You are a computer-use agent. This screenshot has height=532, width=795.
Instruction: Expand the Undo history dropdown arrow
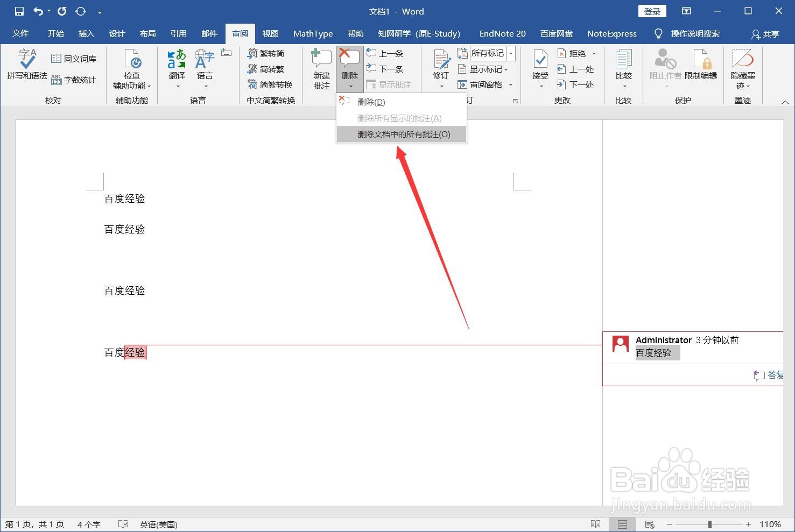click(49, 11)
